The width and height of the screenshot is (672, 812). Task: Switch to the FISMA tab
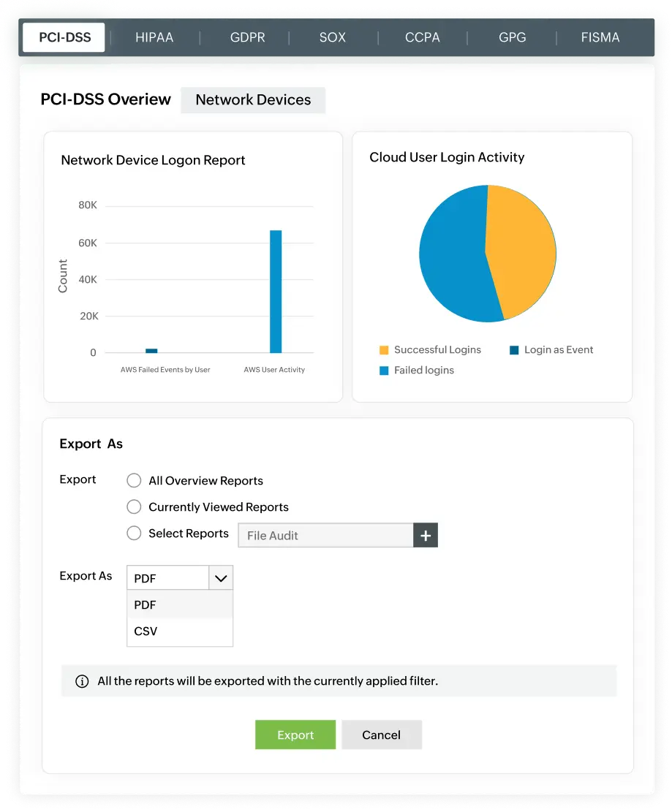pos(600,37)
